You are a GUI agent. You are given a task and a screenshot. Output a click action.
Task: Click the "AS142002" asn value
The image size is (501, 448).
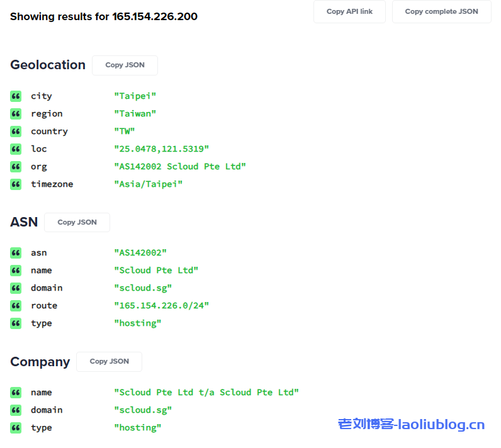click(140, 253)
